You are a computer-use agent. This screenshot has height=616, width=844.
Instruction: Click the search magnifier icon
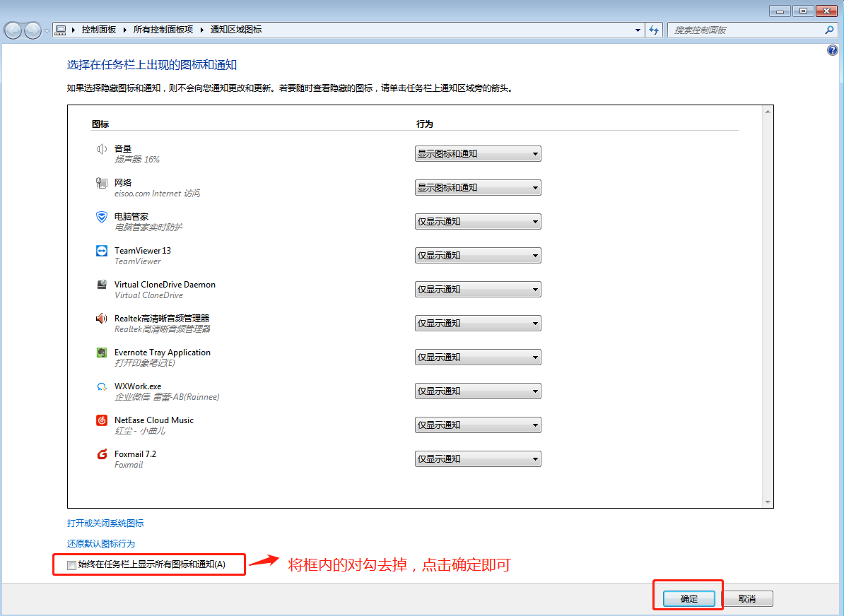pyautogui.click(x=829, y=30)
